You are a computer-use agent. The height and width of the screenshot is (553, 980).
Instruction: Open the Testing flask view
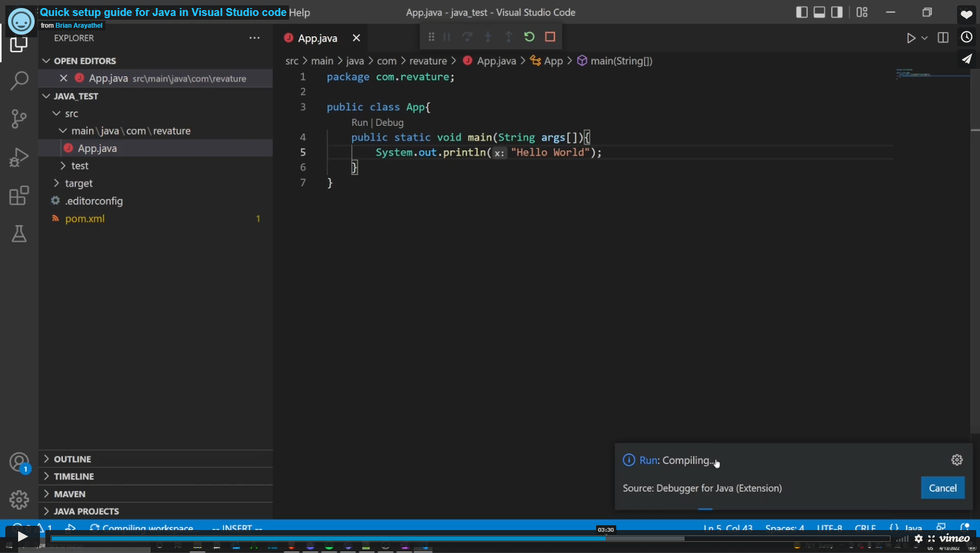(19, 234)
